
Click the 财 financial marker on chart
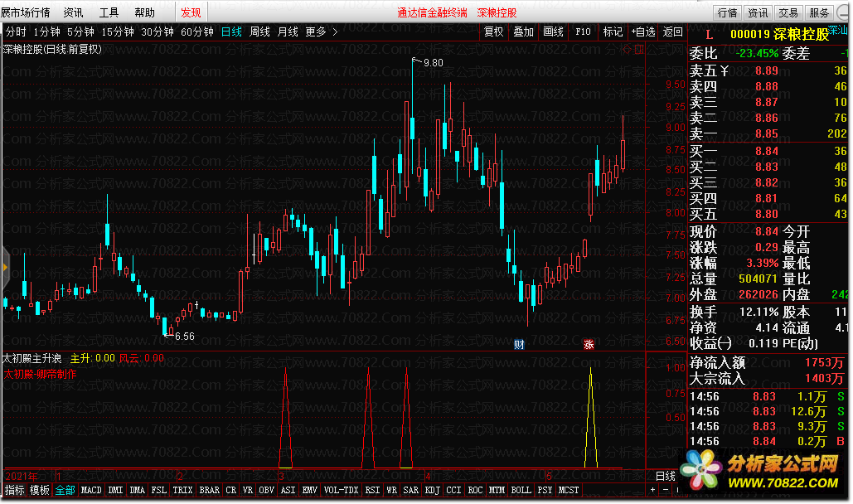tap(519, 344)
